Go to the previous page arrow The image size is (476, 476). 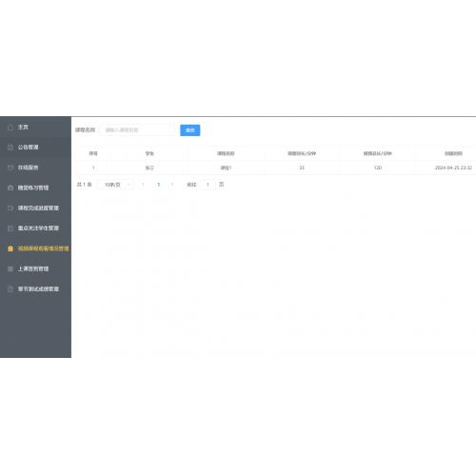pos(143,185)
